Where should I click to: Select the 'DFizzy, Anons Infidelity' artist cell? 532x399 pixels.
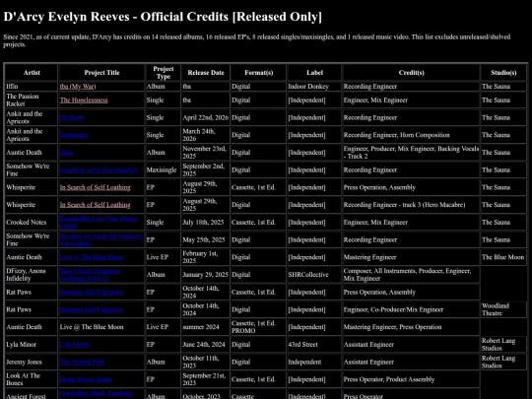click(32, 275)
